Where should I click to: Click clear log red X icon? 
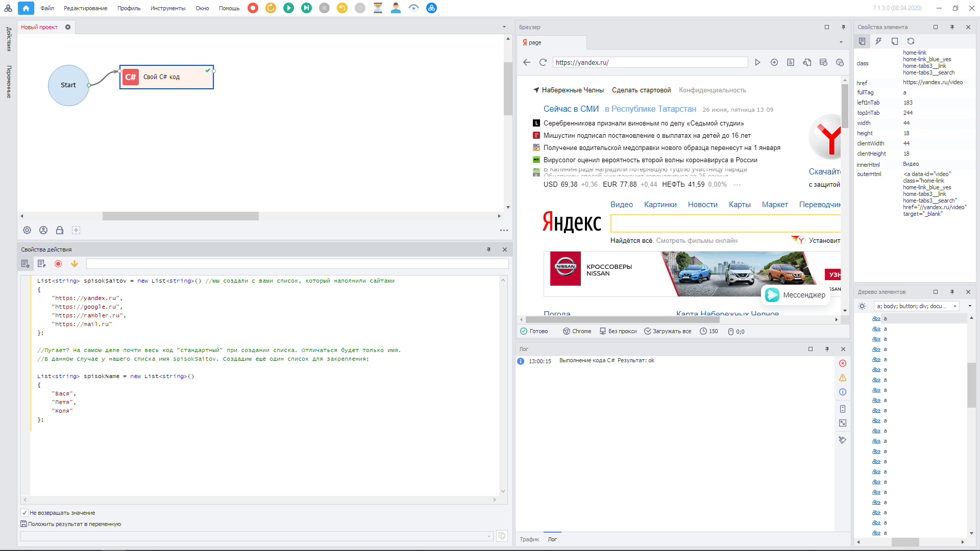pos(843,363)
